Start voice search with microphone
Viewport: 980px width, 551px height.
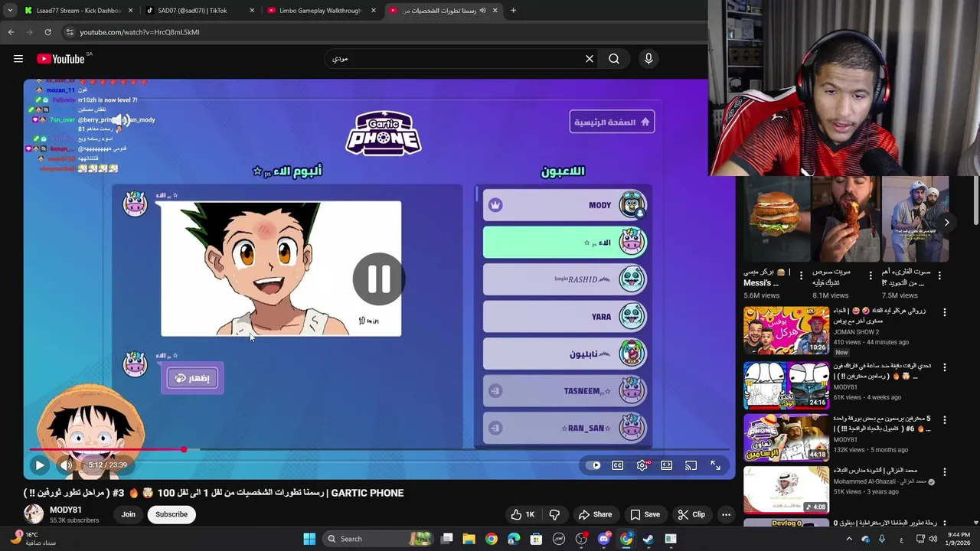(x=648, y=59)
